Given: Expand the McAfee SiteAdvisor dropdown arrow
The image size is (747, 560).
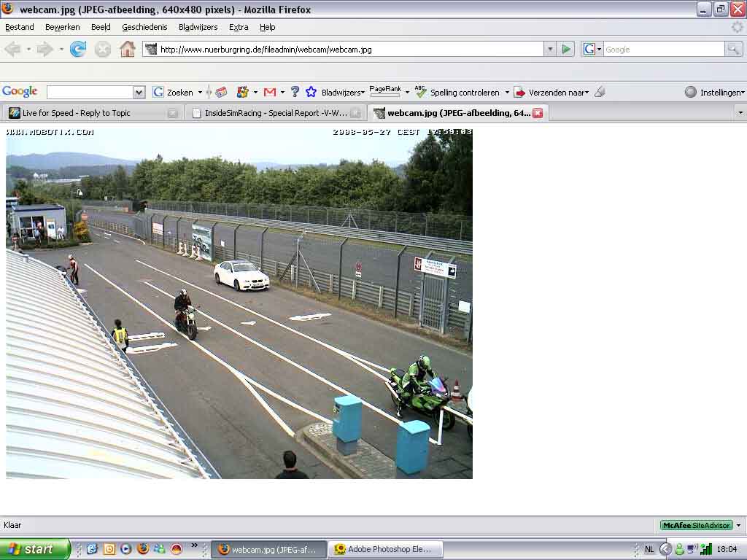Looking at the screenshot, I should coord(738,525).
